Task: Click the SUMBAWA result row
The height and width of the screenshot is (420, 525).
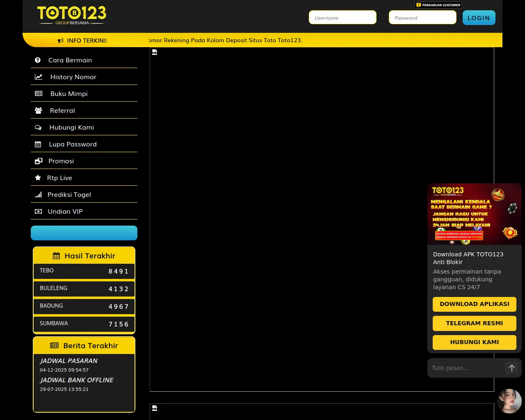Action: 84,324
